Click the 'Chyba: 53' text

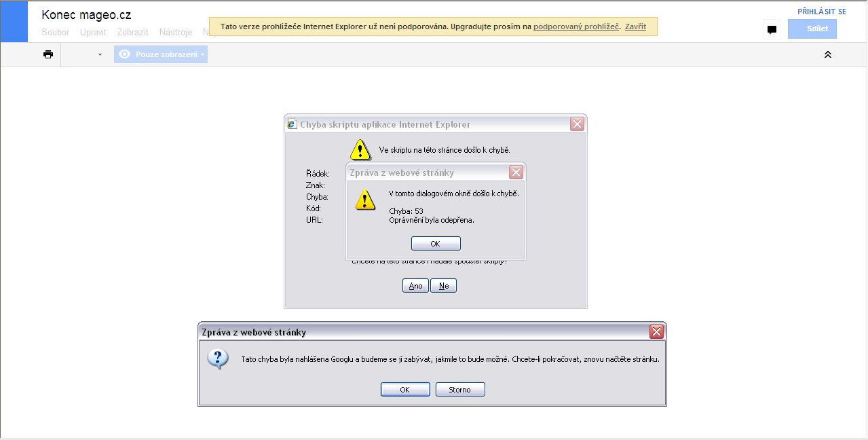(x=406, y=211)
